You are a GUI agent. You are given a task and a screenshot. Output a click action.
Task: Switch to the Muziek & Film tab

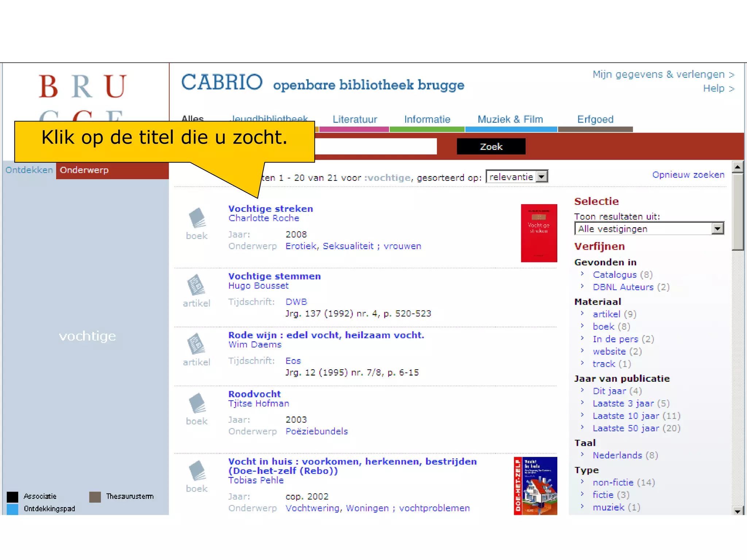pyautogui.click(x=510, y=120)
